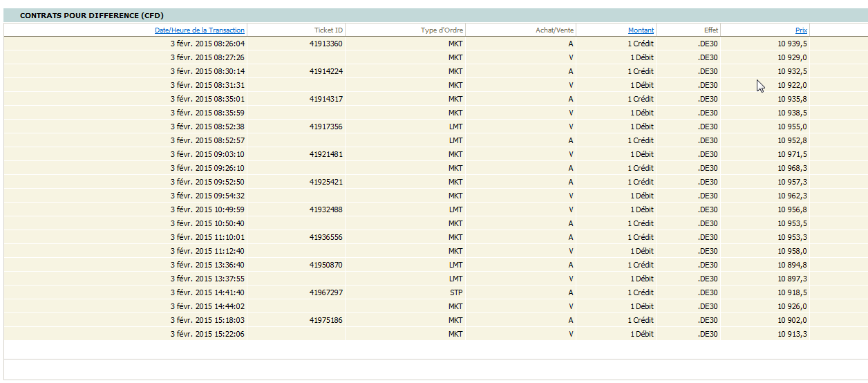Click the price 10 929,0
The width and height of the screenshot is (868, 383).
click(792, 57)
